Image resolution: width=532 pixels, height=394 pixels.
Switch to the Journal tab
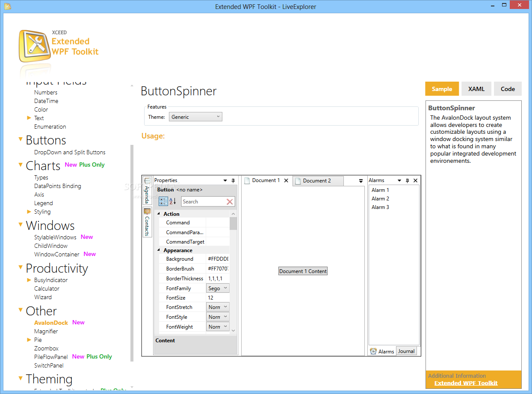pos(406,351)
